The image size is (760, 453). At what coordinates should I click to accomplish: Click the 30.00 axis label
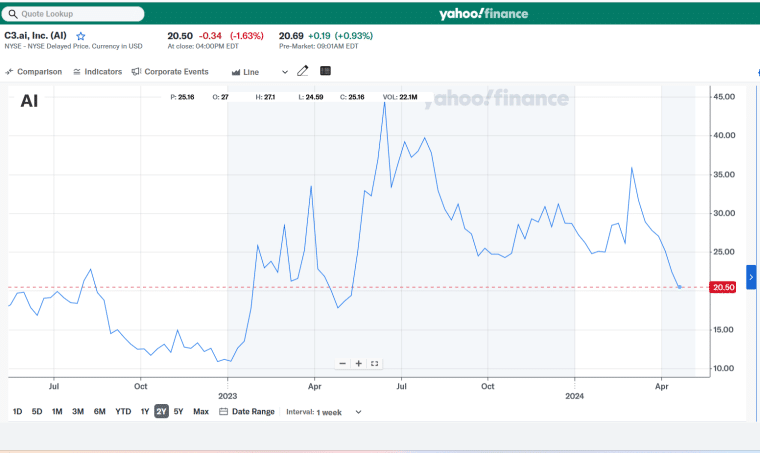tap(724, 213)
